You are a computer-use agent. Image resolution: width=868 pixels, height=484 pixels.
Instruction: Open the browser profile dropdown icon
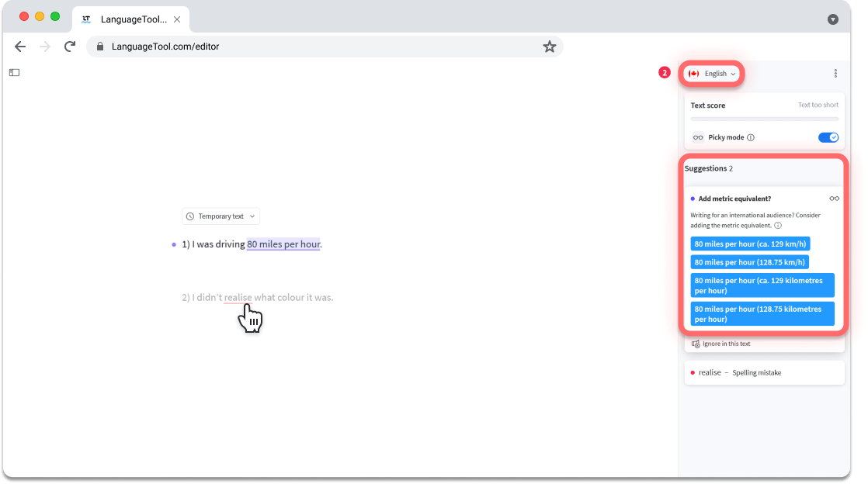(832, 19)
